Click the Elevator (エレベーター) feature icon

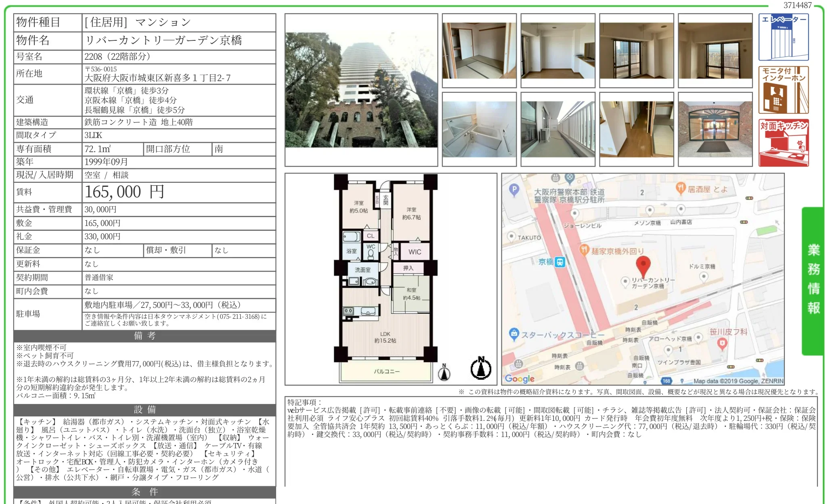[783, 38]
